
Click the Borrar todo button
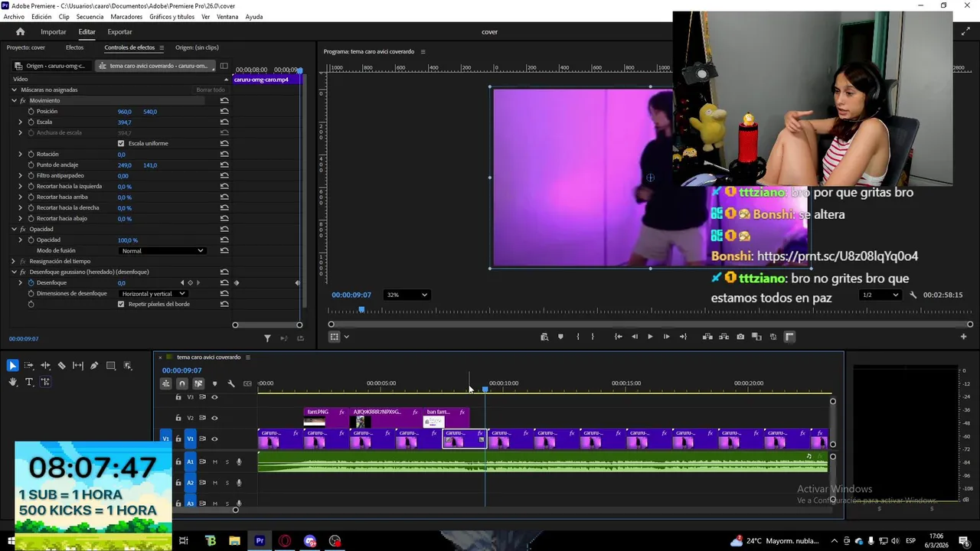211,90
